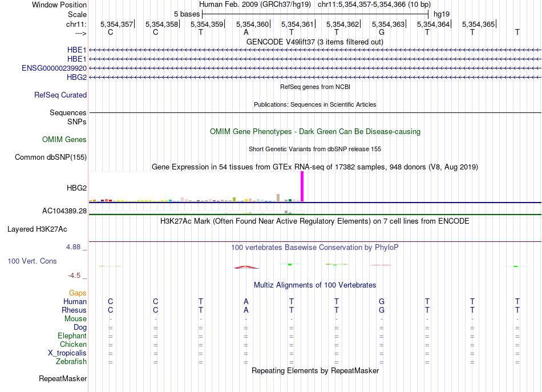Click the '--->' strand direction arrow label
Screen dimensions: 542x392
pyautogui.click(x=81, y=33)
